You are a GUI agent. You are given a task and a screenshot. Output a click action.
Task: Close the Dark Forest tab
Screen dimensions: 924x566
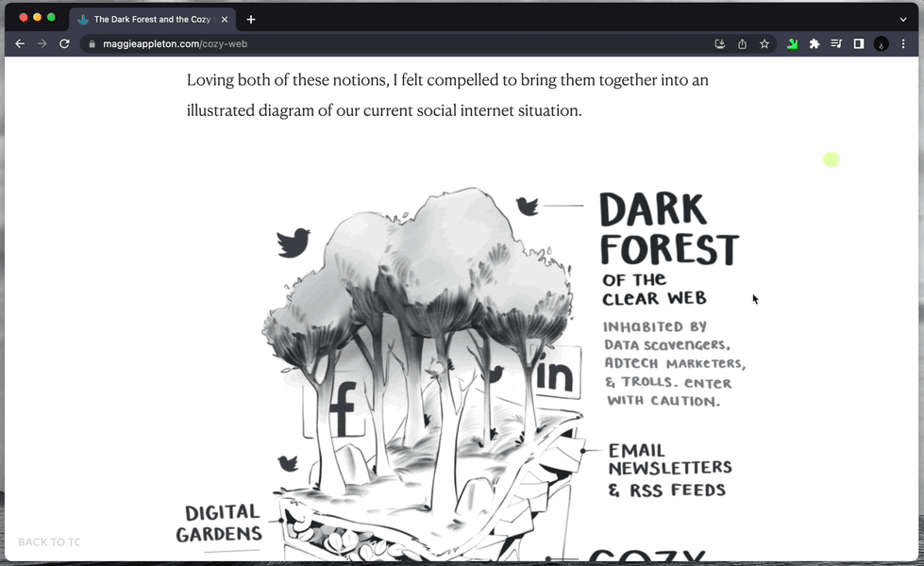(225, 20)
